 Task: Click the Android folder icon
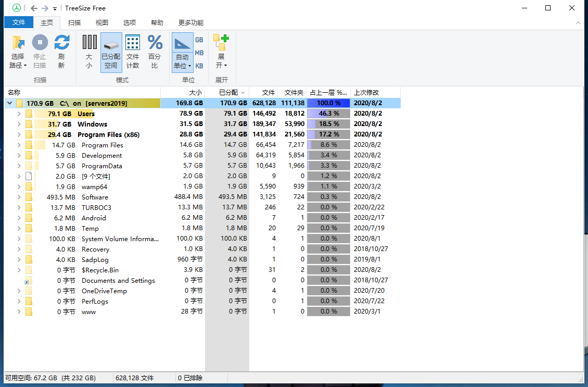[x=29, y=218]
